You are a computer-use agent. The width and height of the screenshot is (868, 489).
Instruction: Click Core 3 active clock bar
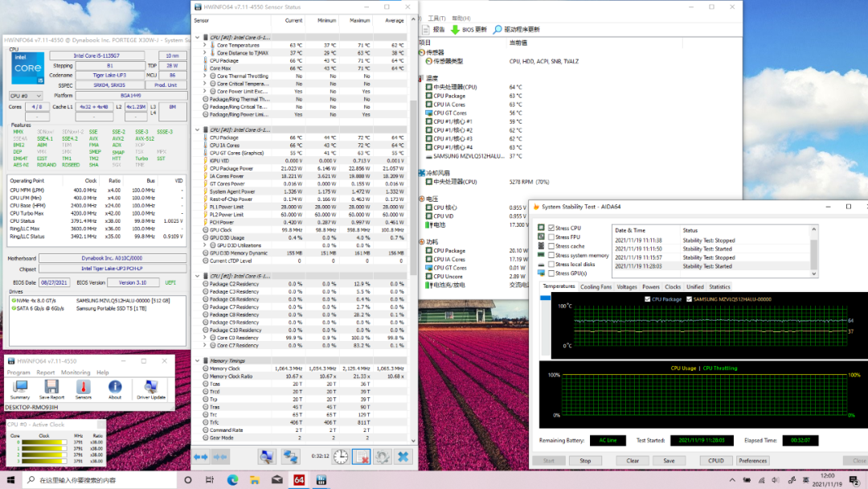[x=43, y=461]
